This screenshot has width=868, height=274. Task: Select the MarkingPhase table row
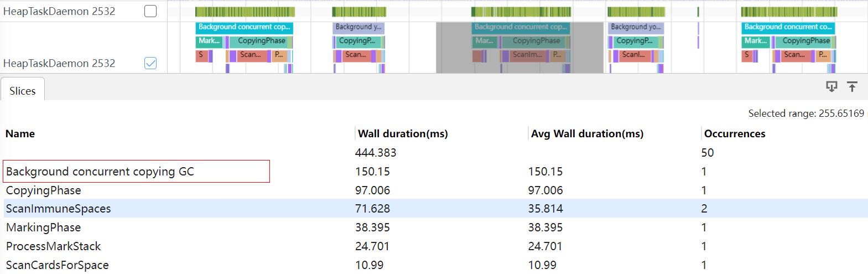(44, 228)
